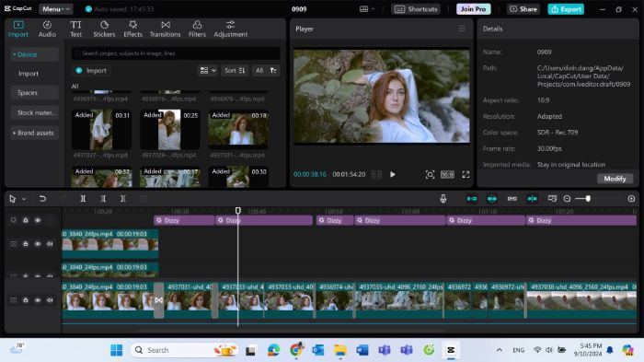Open the layout switcher dropdown in title bar
This screenshot has height=362, width=644.
367,8
